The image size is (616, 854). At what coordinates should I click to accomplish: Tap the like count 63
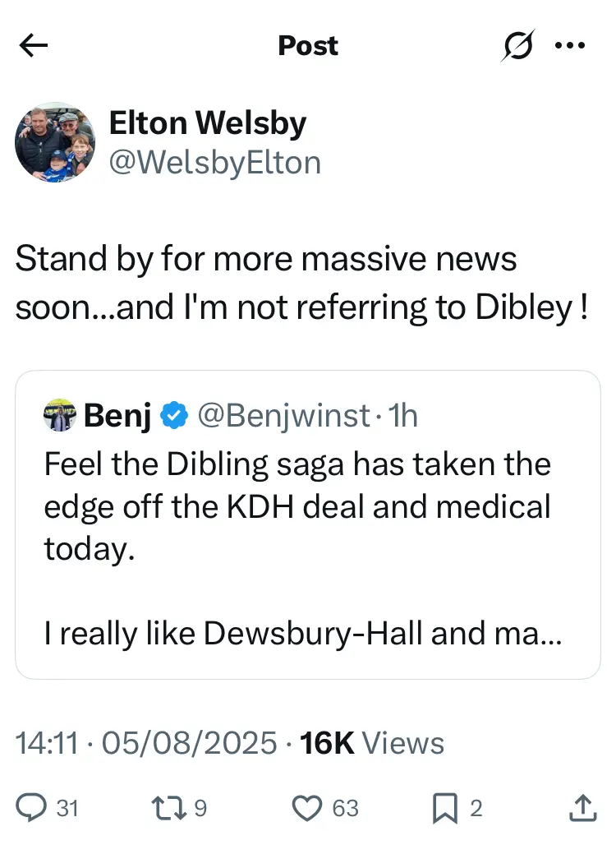345,809
